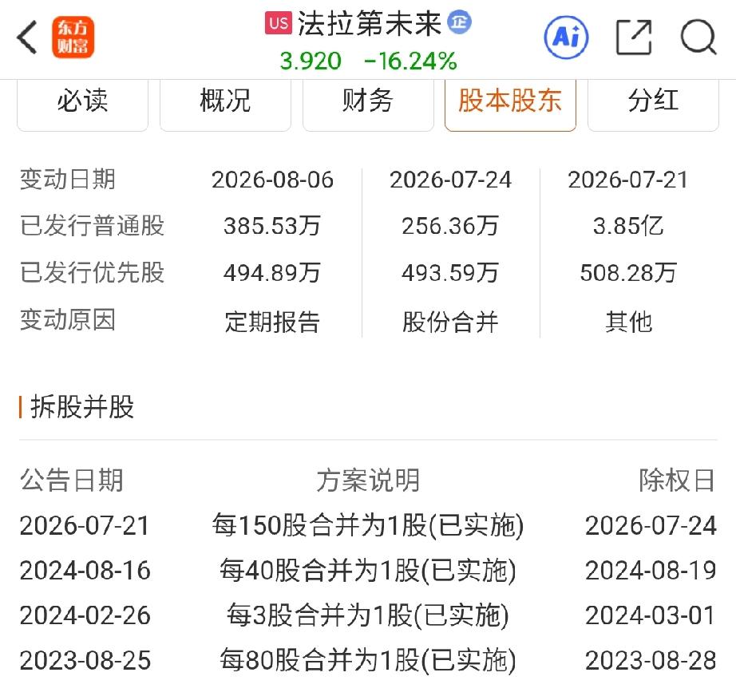Viewport: 736px width, 700px height.
Task: Tap ex-rights date 2026-07-24 in split table
Action: [651, 526]
